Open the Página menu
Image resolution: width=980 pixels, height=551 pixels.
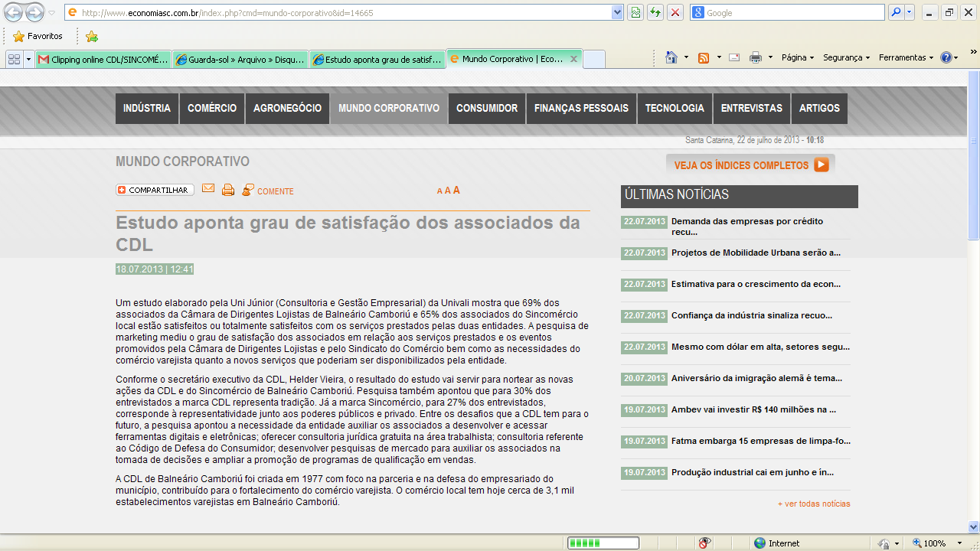[798, 57]
